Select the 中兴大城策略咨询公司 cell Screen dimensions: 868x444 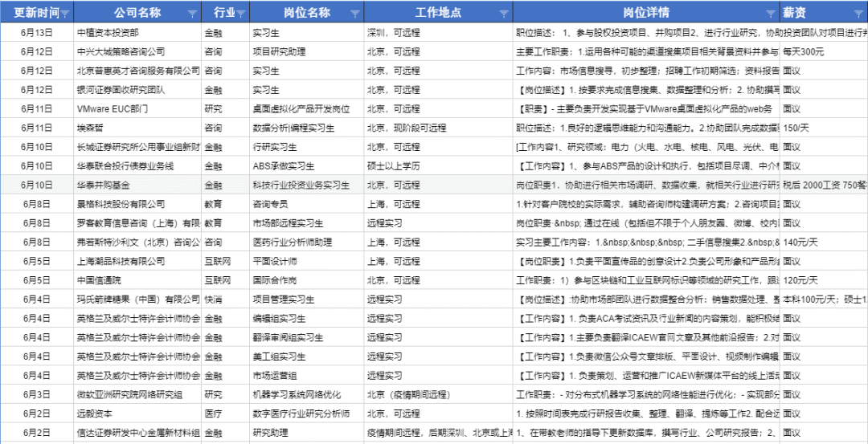coord(138,52)
